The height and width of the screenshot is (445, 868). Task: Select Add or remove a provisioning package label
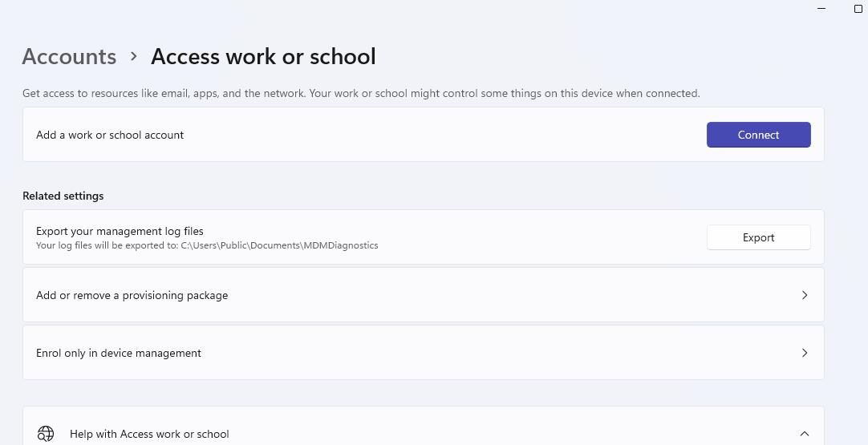tap(132, 295)
